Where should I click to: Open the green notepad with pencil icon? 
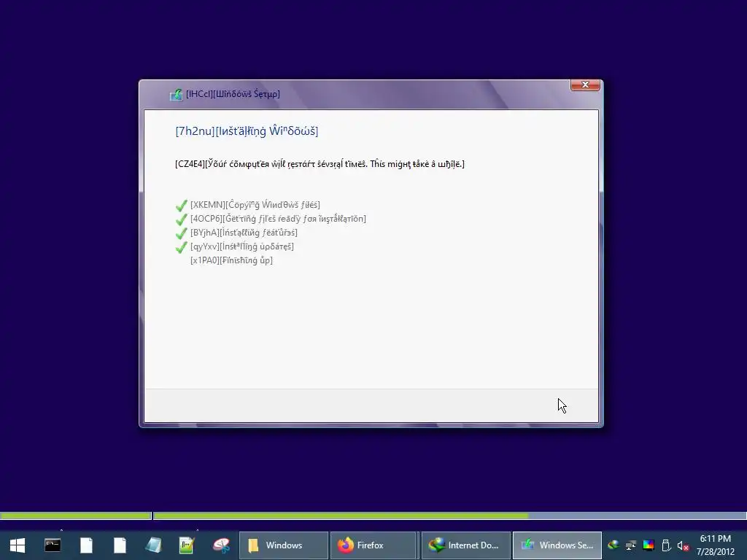pyautogui.click(x=187, y=545)
